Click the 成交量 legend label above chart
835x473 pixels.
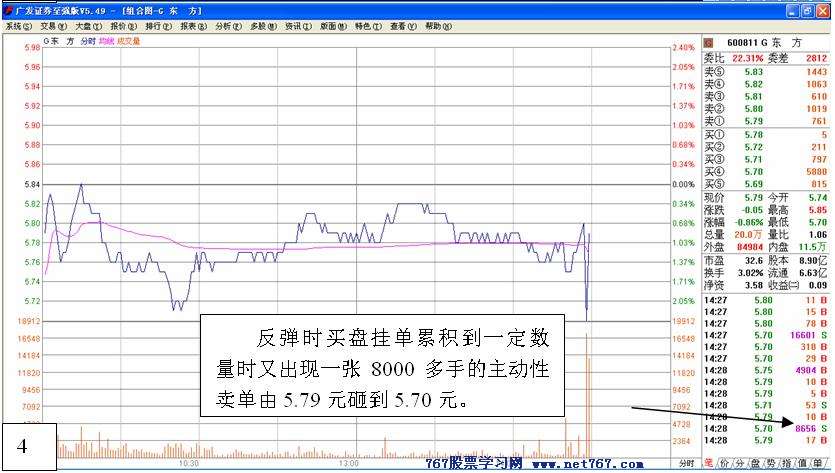coord(129,41)
